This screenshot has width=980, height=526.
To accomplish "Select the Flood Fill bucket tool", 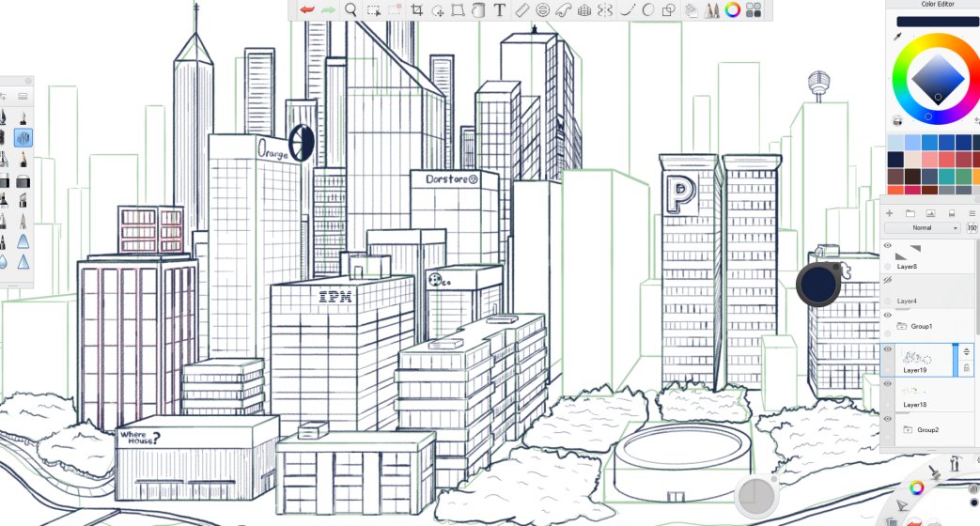I will pyautogui.click(x=478, y=10).
